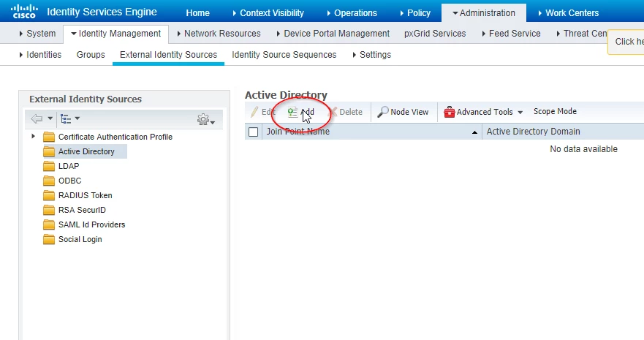644x340 pixels.
Task: Click the Active Directory Domain column header
Action: [x=533, y=132]
